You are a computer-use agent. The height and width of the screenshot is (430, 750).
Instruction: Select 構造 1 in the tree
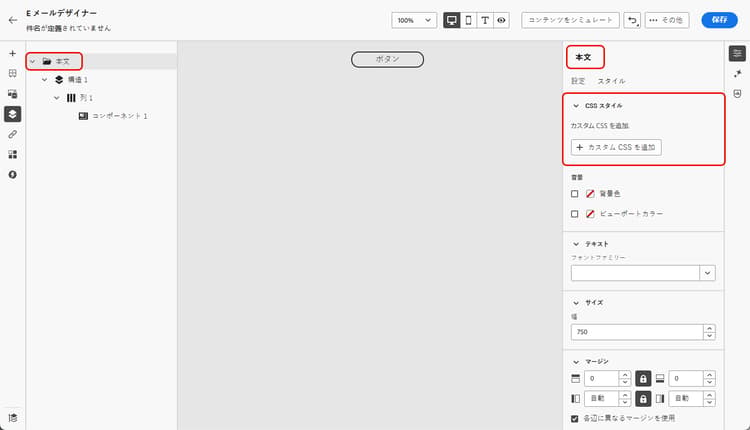[77, 79]
